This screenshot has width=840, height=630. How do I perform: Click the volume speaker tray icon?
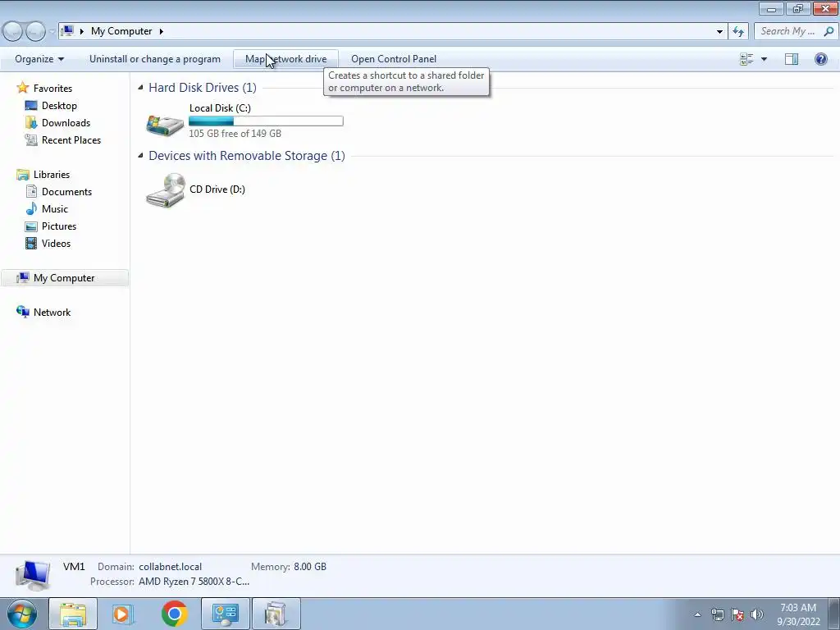click(757, 614)
